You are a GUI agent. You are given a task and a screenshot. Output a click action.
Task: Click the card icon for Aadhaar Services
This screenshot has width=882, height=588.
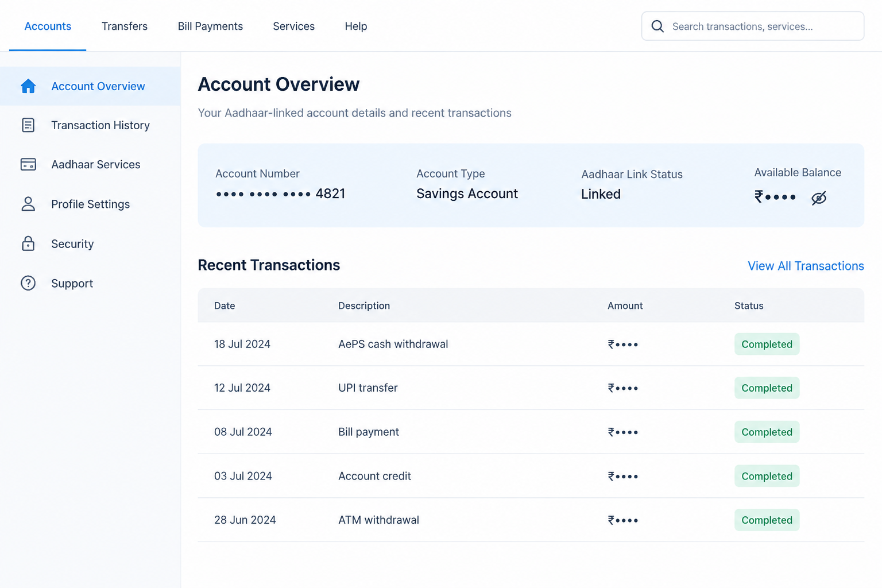[x=28, y=164]
